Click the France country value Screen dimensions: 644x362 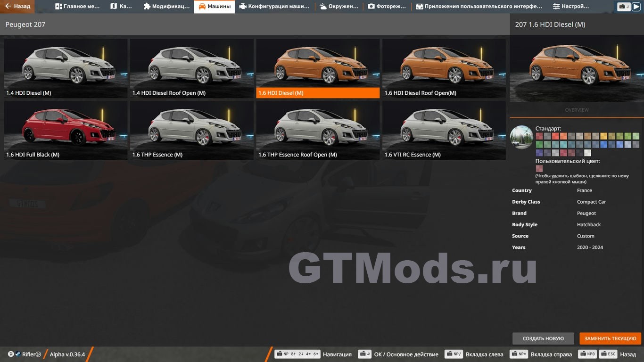click(x=584, y=190)
